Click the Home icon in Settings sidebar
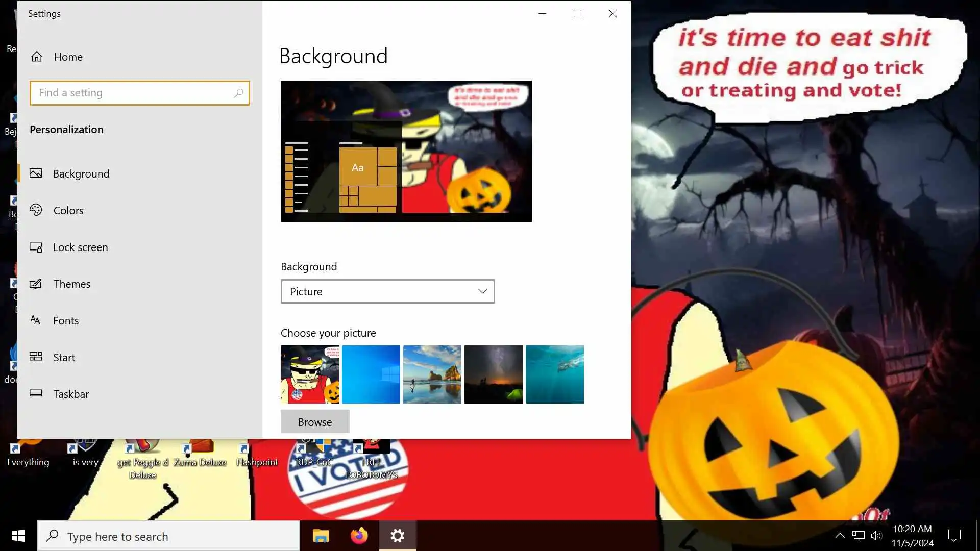This screenshot has height=551, width=980. click(37, 57)
